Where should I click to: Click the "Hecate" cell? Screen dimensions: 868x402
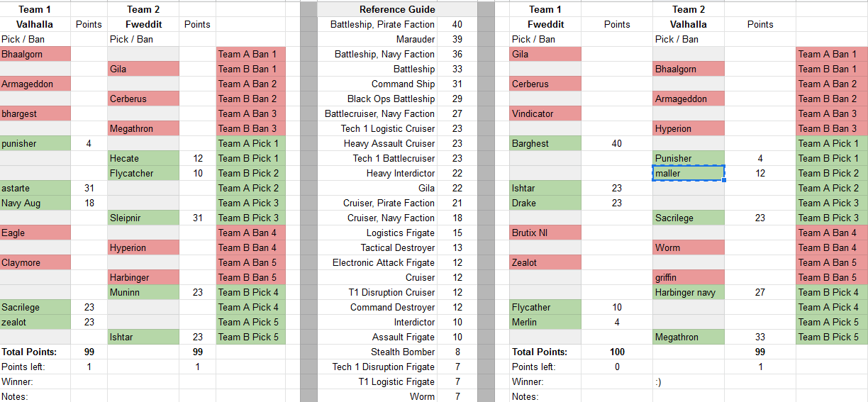point(143,158)
